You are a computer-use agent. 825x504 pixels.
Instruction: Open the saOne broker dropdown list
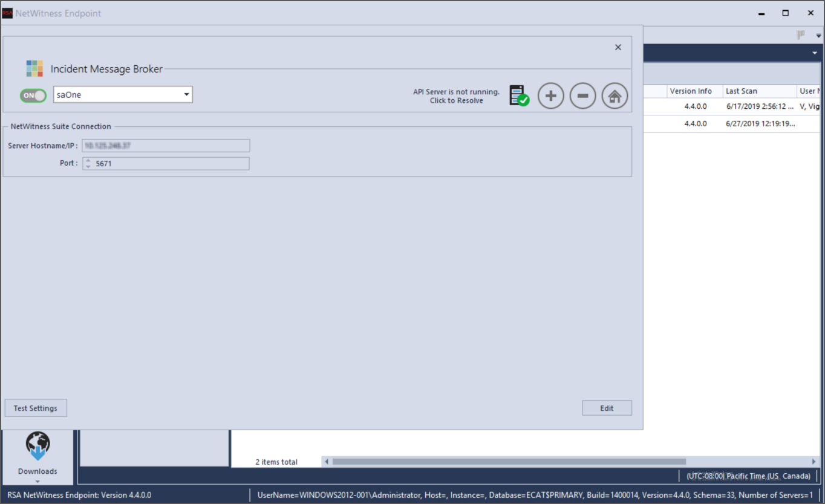(186, 95)
